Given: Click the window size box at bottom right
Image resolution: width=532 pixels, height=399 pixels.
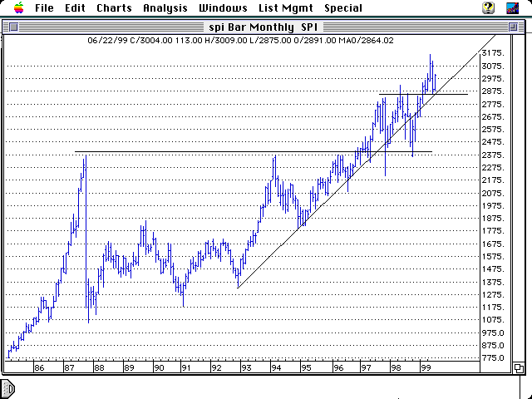Looking at the screenshot, I should point(518,367).
